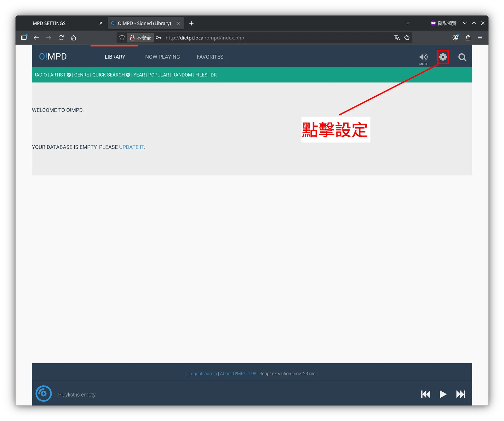504x421 pixels.
Task: Open saved password key icon
Action: 158,38
